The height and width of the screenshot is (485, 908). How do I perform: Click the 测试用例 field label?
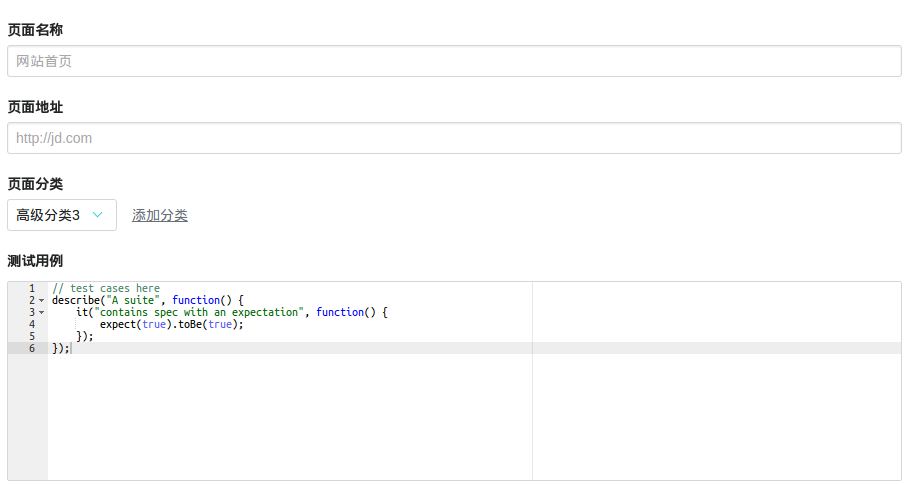(x=35, y=261)
